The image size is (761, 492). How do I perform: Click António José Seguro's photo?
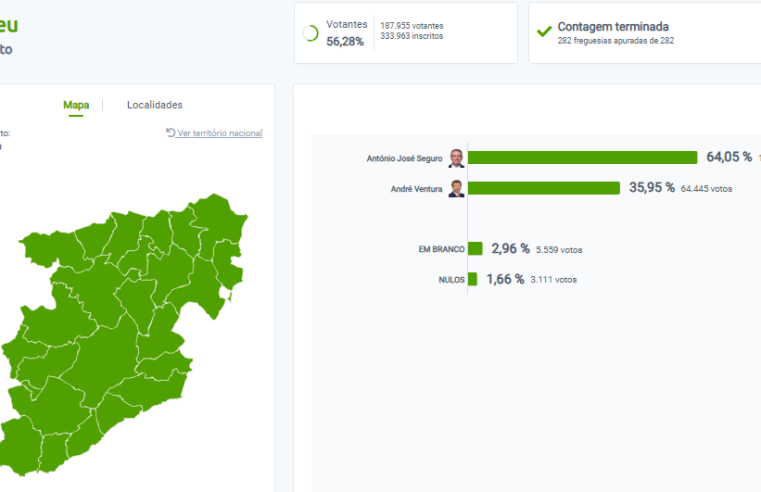pyautogui.click(x=456, y=158)
